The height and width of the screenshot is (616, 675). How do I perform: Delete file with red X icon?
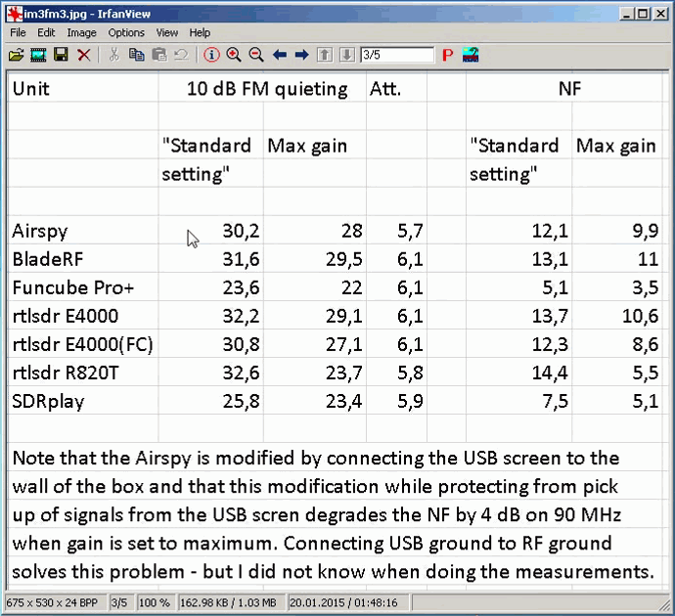[x=84, y=55]
